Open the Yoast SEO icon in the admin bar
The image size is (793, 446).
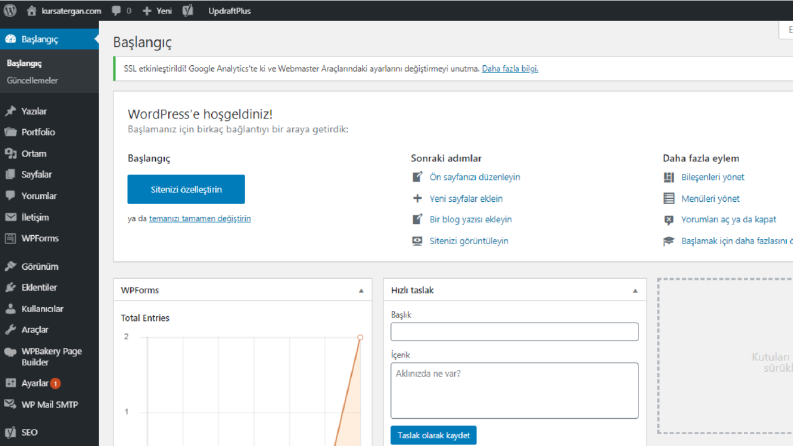pyautogui.click(x=188, y=11)
